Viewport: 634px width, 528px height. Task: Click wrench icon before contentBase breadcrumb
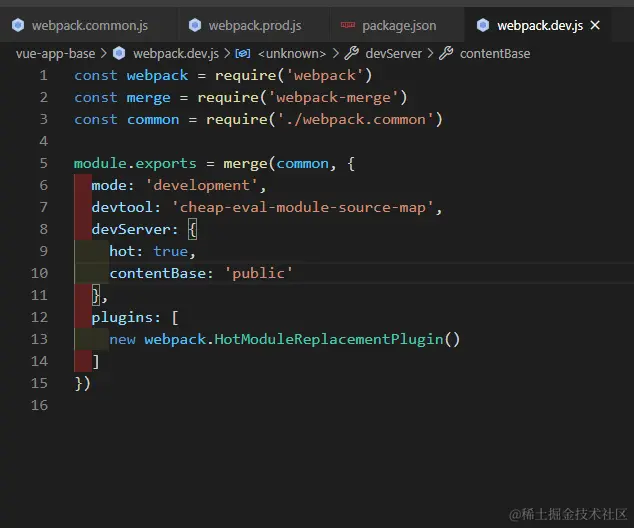point(446,53)
